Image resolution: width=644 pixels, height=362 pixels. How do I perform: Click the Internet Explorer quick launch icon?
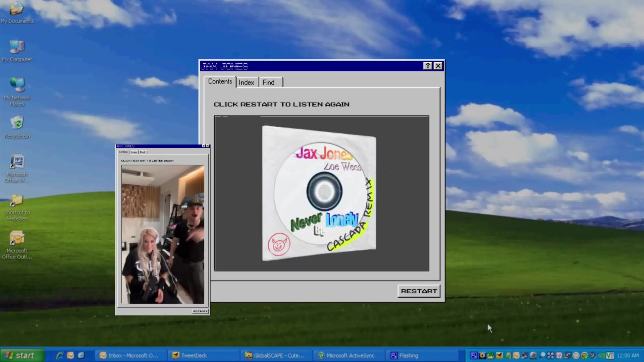(x=60, y=355)
